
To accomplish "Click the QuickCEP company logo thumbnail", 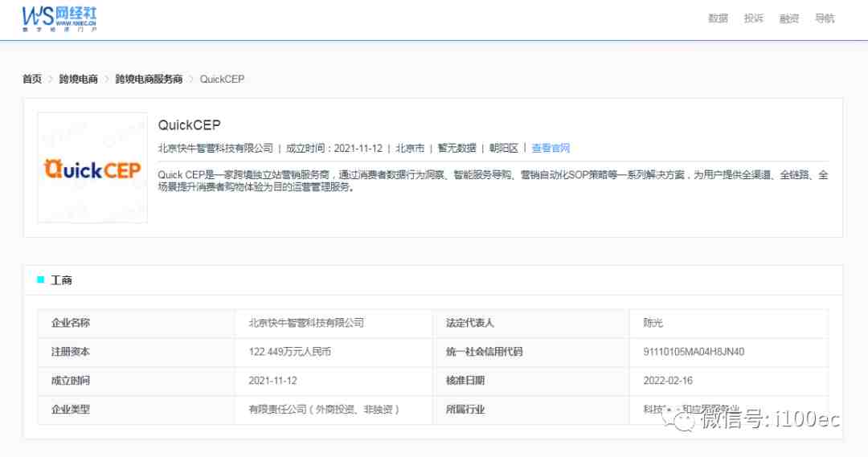I will 92,168.
